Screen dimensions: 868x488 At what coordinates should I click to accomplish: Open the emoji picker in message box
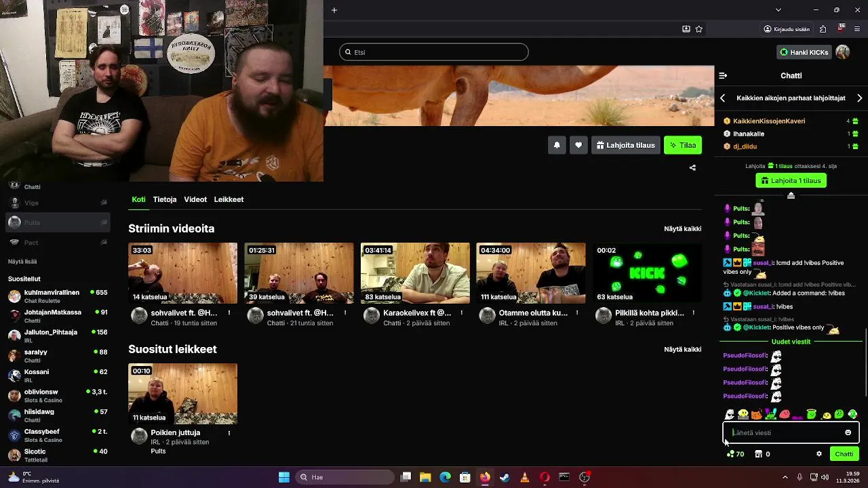pyautogui.click(x=848, y=432)
